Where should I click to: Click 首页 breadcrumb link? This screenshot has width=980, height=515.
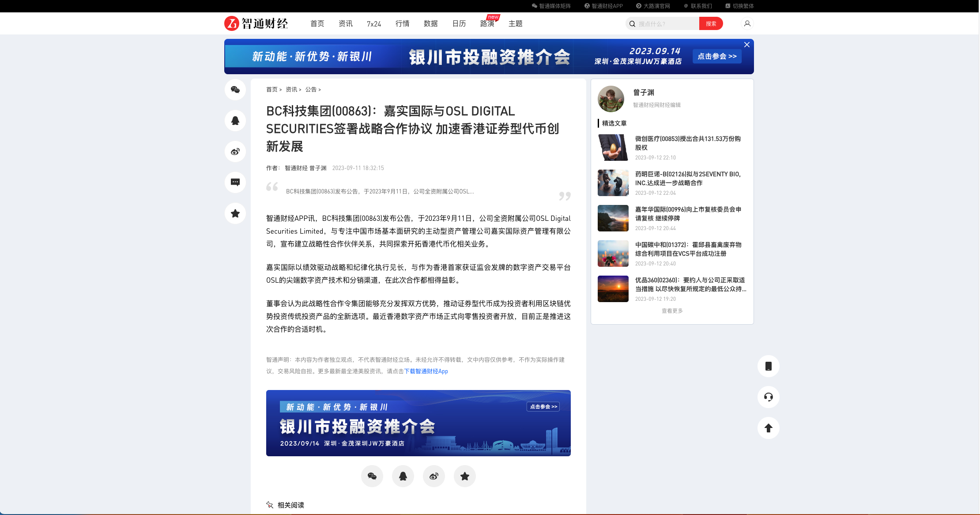pos(272,90)
